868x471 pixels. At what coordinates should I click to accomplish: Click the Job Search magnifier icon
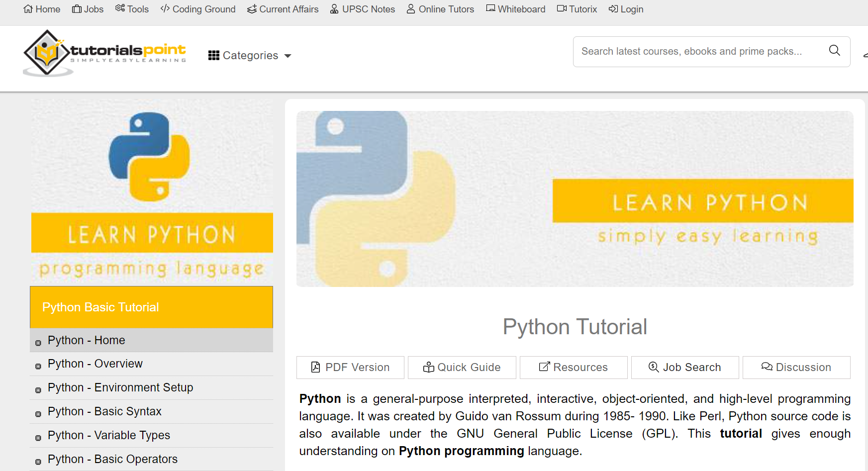pyautogui.click(x=654, y=367)
